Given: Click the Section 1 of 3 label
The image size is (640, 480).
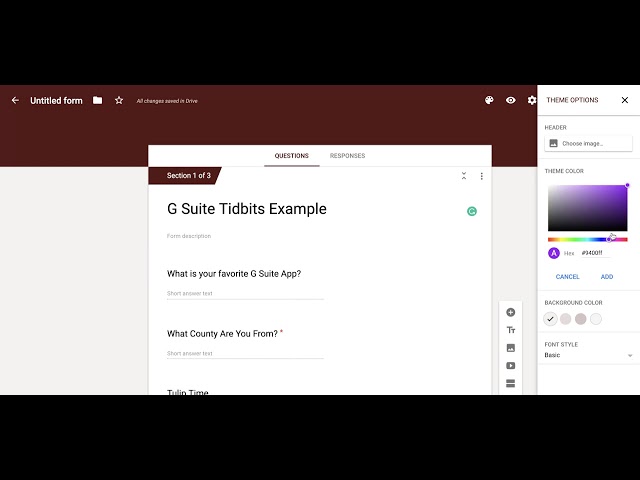Looking at the screenshot, I should pos(189,176).
